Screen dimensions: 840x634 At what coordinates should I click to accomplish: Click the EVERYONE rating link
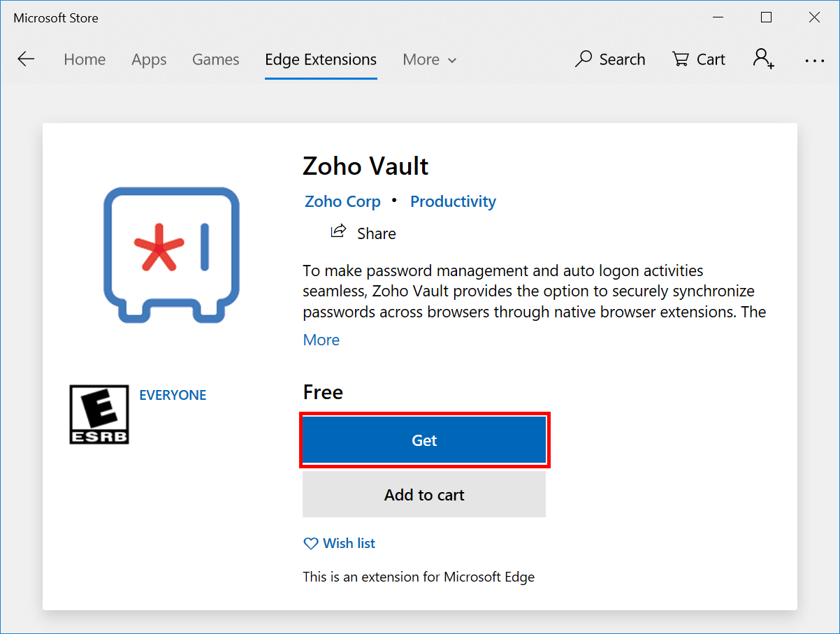tap(173, 395)
